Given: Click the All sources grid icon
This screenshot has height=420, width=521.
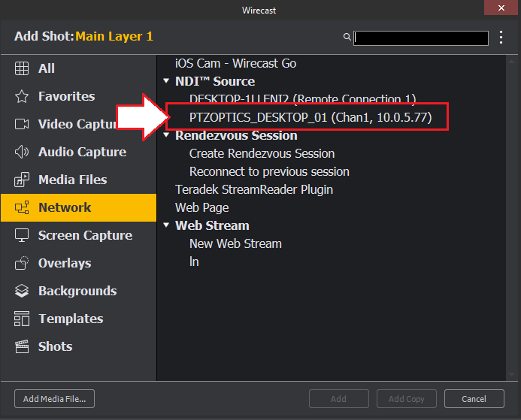Looking at the screenshot, I should pyautogui.click(x=22, y=68).
